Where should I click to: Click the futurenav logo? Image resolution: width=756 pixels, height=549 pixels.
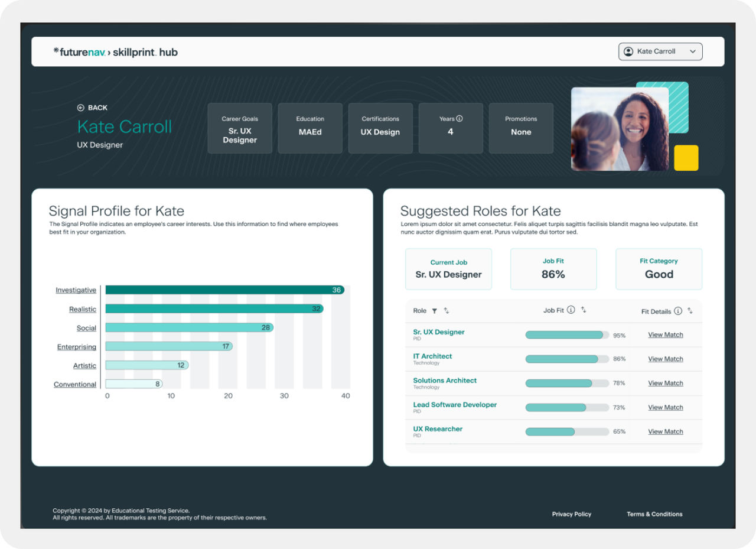point(80,52)
